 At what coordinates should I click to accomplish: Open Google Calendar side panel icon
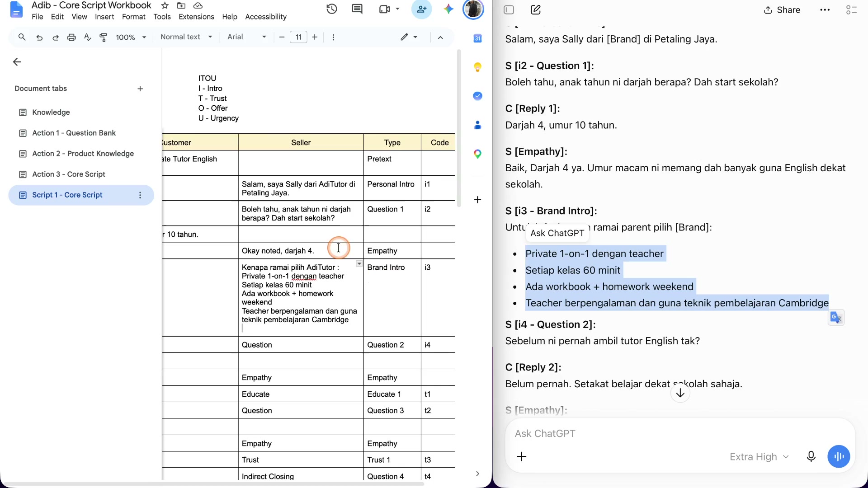477,38
